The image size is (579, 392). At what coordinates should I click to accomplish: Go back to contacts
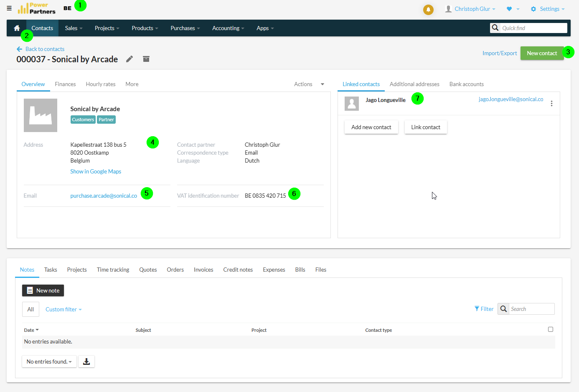tap(41, 49)
